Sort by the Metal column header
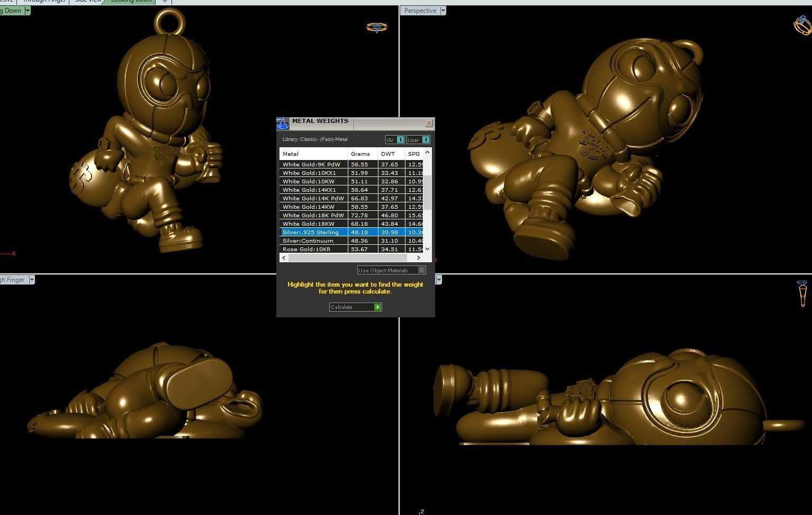The height and width of the screenshot is (515, 812). [x=313, y=154]
